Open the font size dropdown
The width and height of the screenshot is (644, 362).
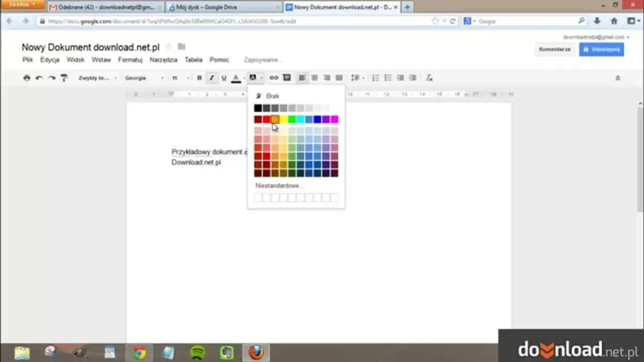coord(180,78)
